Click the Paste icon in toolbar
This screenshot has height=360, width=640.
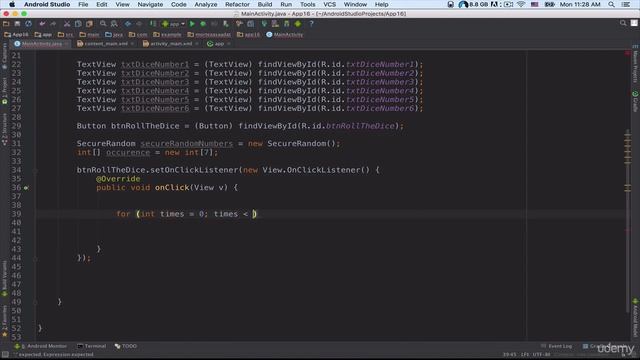tap(89, 24)
